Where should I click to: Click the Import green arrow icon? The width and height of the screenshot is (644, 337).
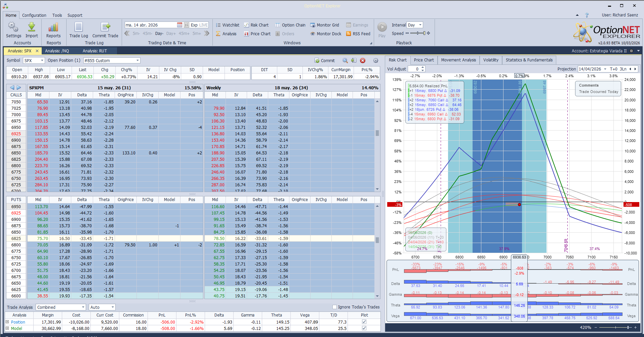[32, 27]
